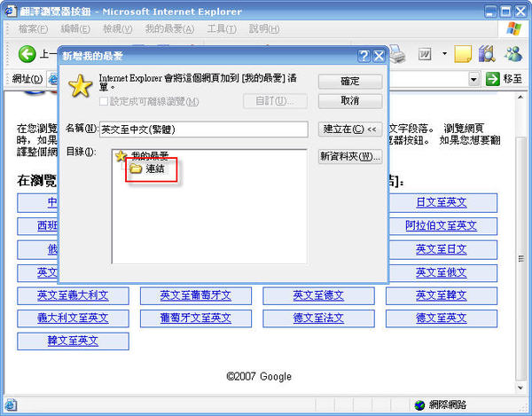
Task: Click the 英文至葡萄牙文 link
Action: [x=196, y=295]
